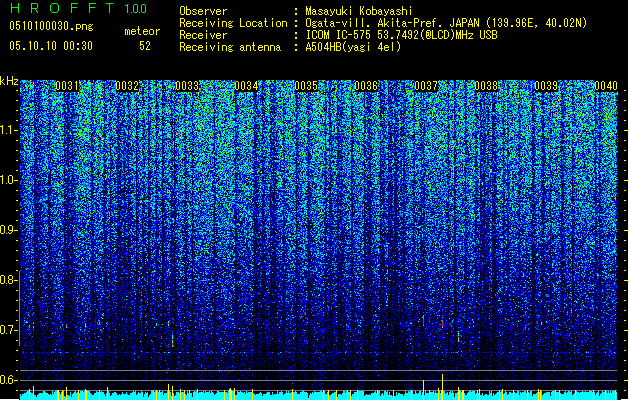
Task: Click the meteor count value 52
Action: (x=145, y=46)
